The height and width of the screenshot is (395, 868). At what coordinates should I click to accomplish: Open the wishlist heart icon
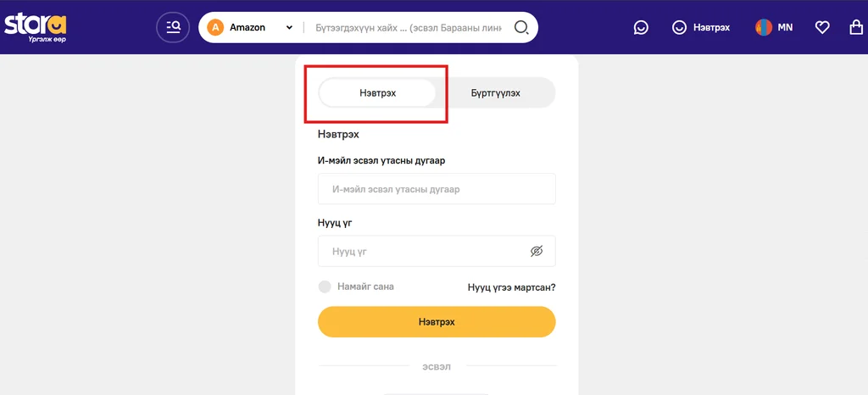pos(822,27)
